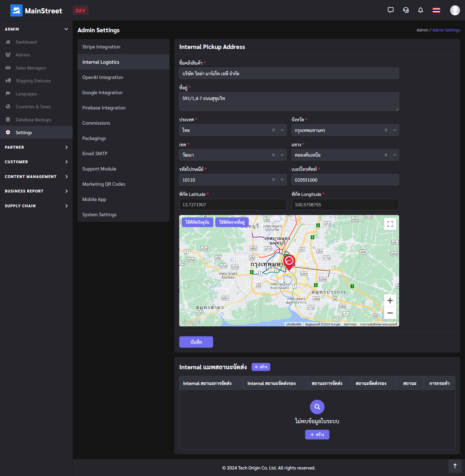Click the บันทึก save button
The height and width of the screenshot is (476, 465).
click(x=196, y=341)
